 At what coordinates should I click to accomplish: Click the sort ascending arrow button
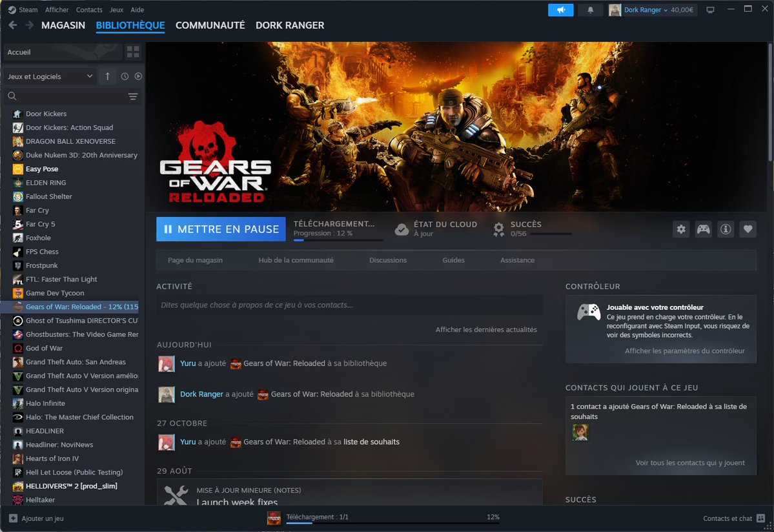[x=108, y=76]
